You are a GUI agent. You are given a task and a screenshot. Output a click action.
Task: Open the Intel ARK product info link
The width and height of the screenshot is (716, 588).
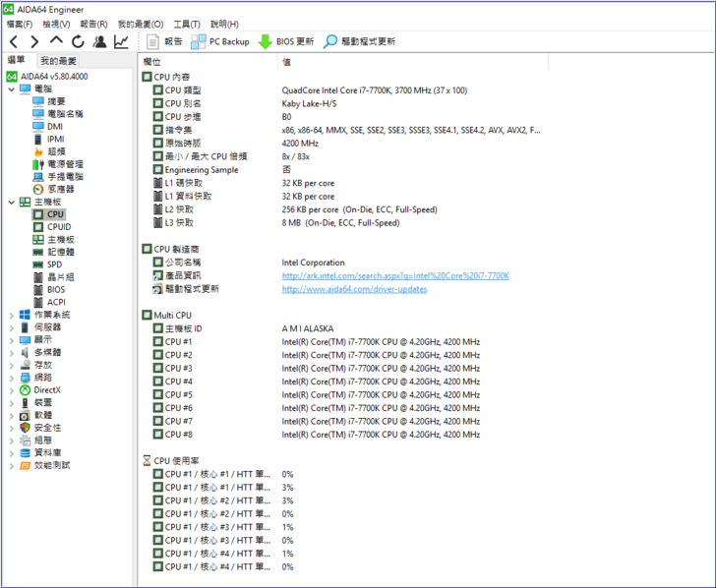pos(394,276)
